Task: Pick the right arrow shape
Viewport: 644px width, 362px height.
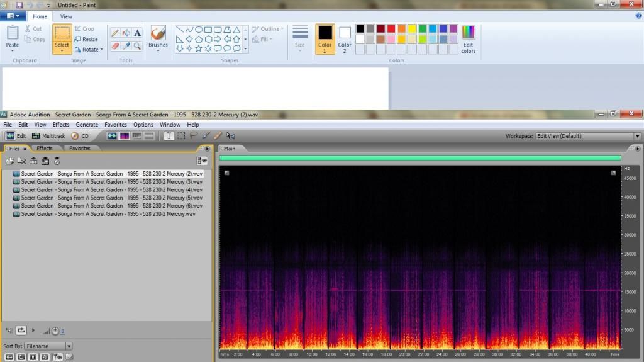Action: click(x=217, y=39)
